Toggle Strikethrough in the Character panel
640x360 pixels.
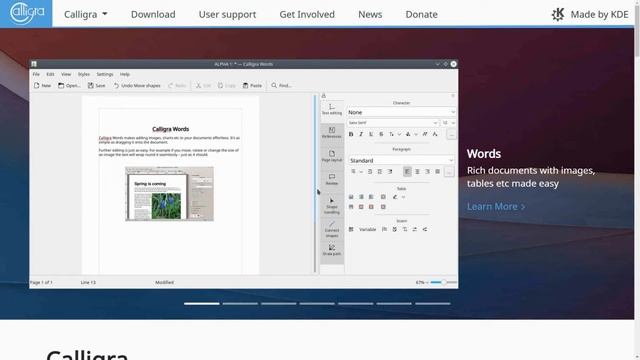[381, 134]
